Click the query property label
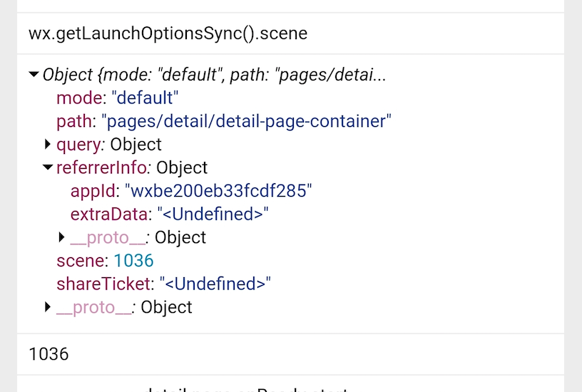 [78, 145]
